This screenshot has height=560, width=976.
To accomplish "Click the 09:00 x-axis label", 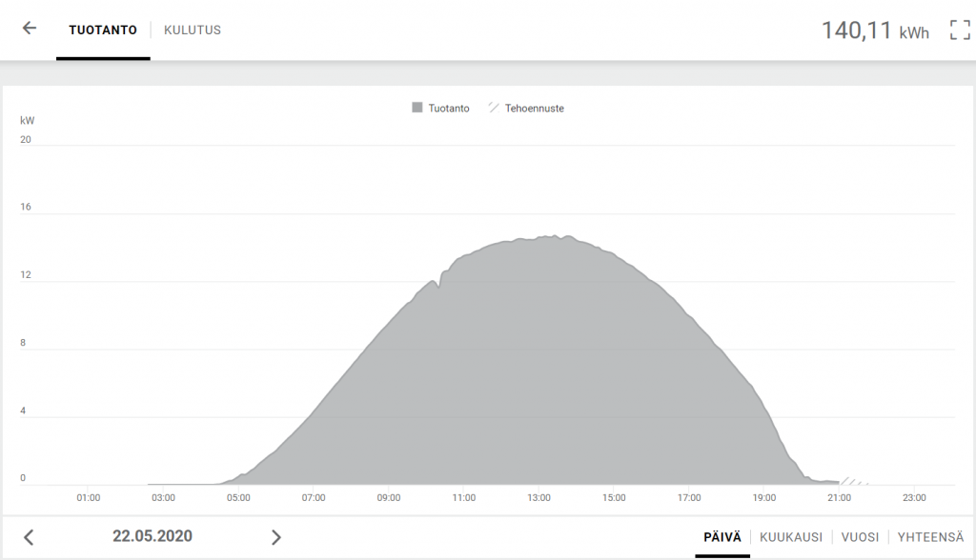I will pos(389,497).
